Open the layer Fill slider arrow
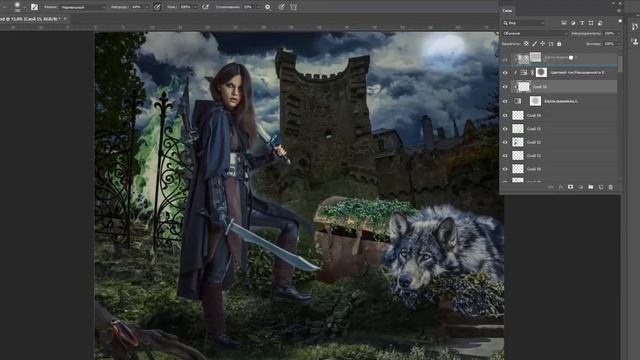The height and width of the screenshot is (360, 640). click(619, 44)
